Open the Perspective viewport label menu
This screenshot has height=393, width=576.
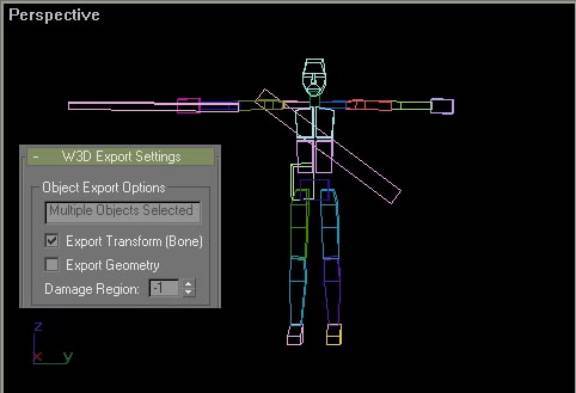point(54,15)
